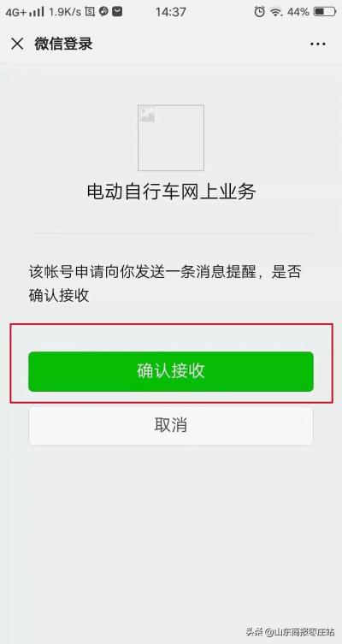The height and width of the screenshot is (644, 342).
Task: Tap the 4G+ signal strength indicator
Action: coord(24,12)
